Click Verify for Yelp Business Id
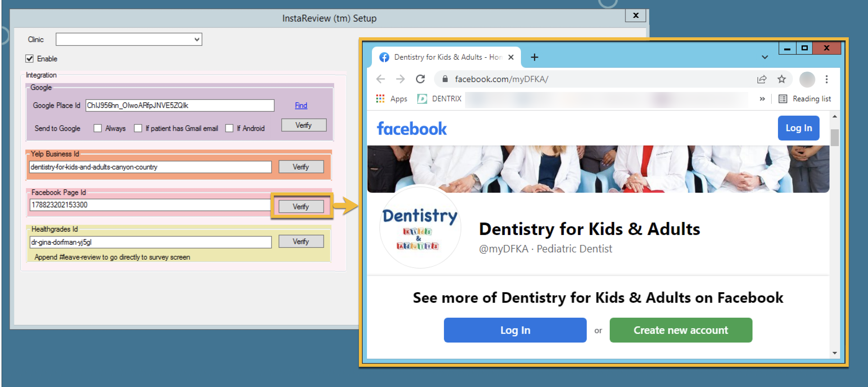The height and width of the screenshot is (387, 868). click(x=301, y=167)
